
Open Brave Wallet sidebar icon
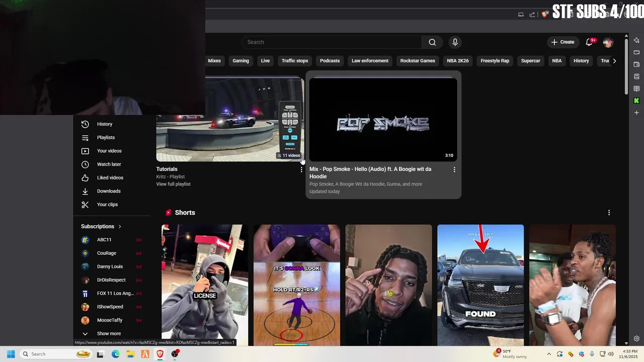tap(636, 64)
